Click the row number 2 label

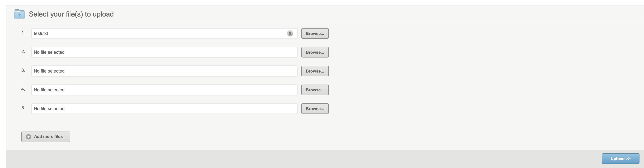[23, 51]
